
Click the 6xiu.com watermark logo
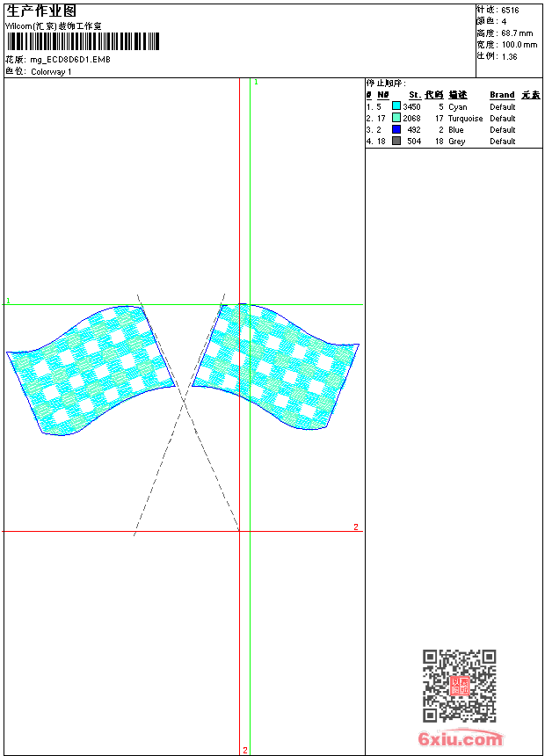coord(460,739)
